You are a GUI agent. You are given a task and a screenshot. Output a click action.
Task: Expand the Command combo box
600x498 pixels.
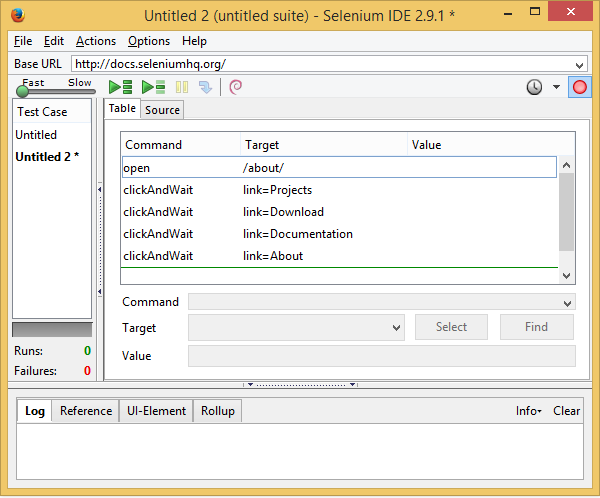568,302
